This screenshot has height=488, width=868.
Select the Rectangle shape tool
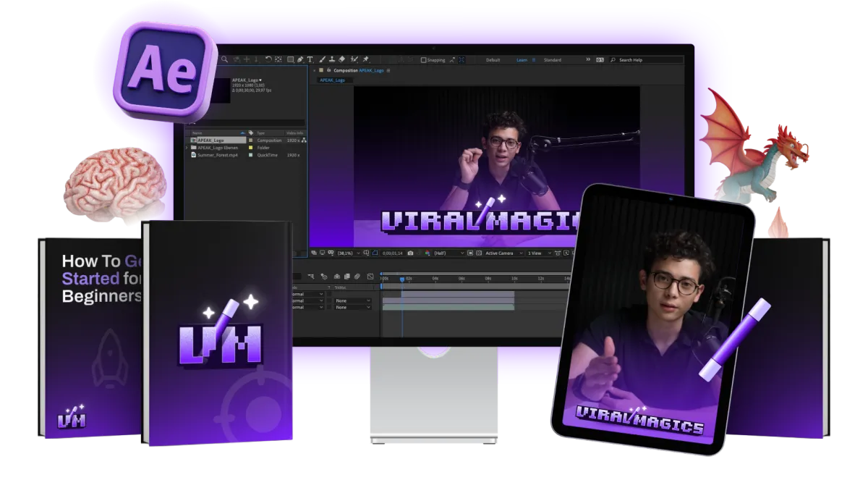290,59
